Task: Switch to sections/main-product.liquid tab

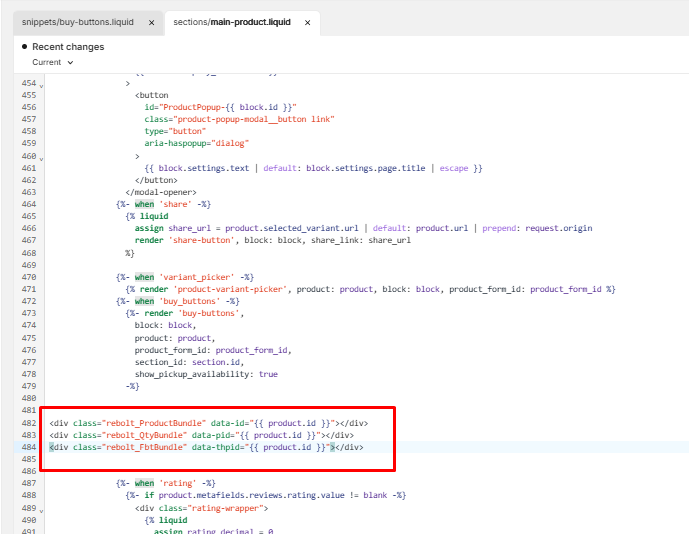Action: click(x=232, y=22)
